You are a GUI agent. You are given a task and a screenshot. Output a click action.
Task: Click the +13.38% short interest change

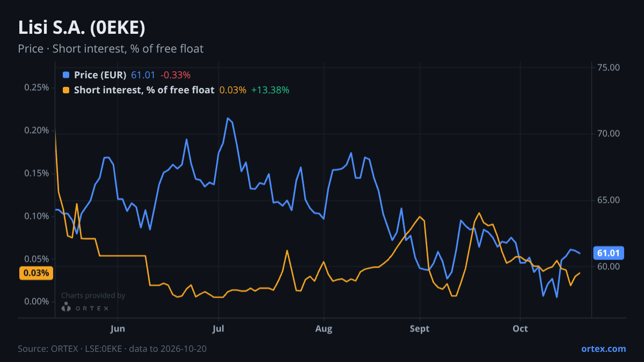tap(270, 90)
